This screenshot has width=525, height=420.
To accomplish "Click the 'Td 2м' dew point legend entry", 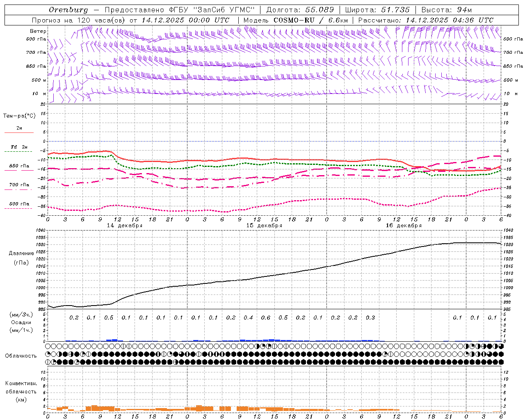I will click(x=19, y=147).
